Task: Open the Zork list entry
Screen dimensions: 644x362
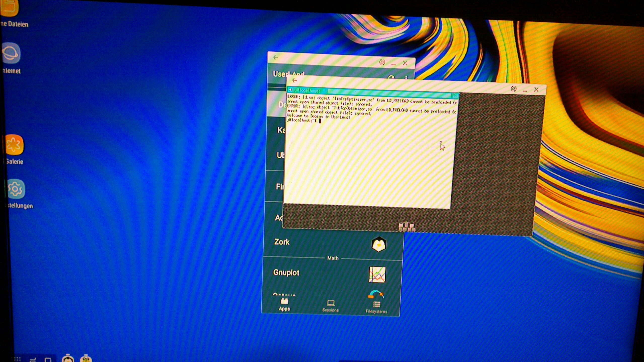Action: tap(282, 242)
